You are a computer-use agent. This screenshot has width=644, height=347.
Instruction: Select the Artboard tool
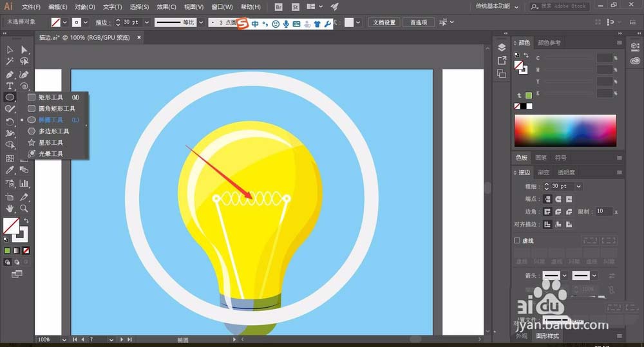coord(10,197)
